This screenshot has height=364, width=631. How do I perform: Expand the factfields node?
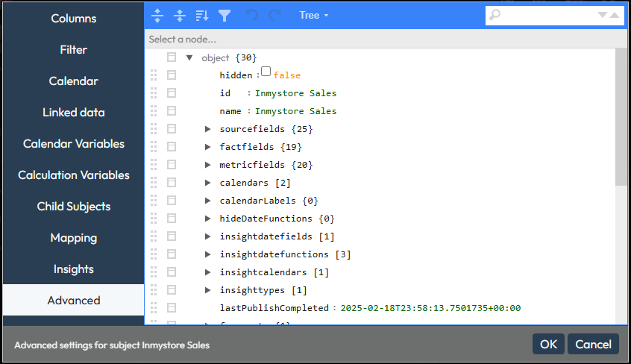click(207, 146)
